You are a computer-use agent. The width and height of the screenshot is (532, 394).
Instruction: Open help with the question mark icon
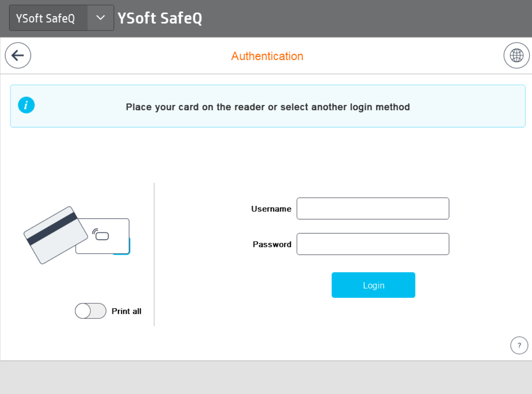click(519, 346)
